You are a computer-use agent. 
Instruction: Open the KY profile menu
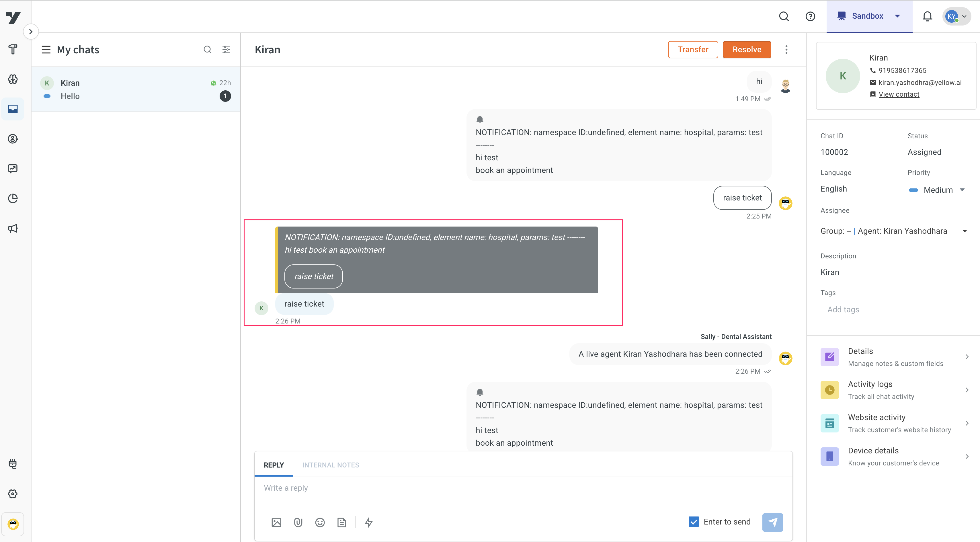click(x=956, y=16)
